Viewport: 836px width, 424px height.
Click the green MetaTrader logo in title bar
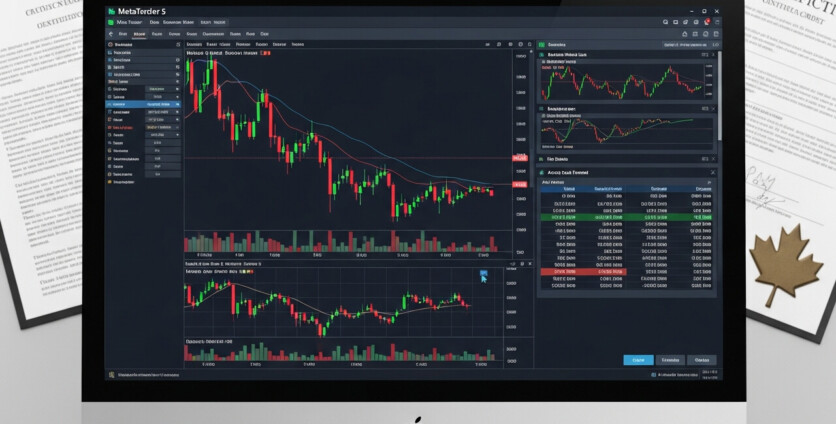tap(111, 11)
